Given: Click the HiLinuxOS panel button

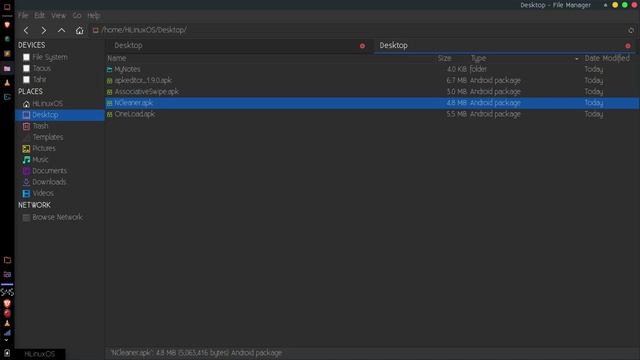Looking at the screenshot, I should pos(39,354).
